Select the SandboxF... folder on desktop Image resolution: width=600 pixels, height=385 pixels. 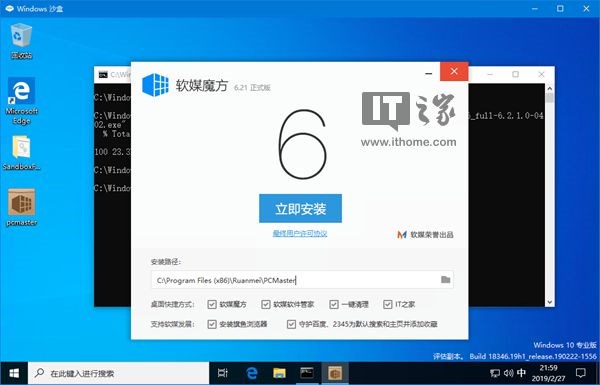click(x=21, y=153)
